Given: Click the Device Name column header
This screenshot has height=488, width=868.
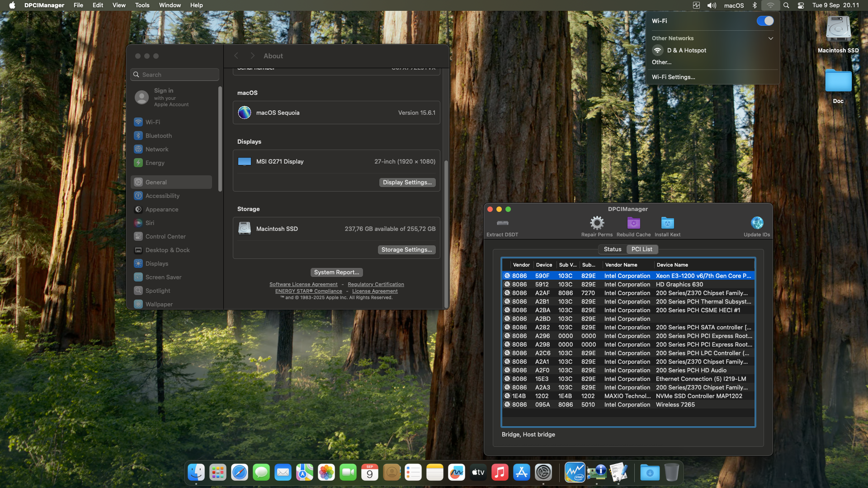Looking at the screenshot, I should [704, 265].
